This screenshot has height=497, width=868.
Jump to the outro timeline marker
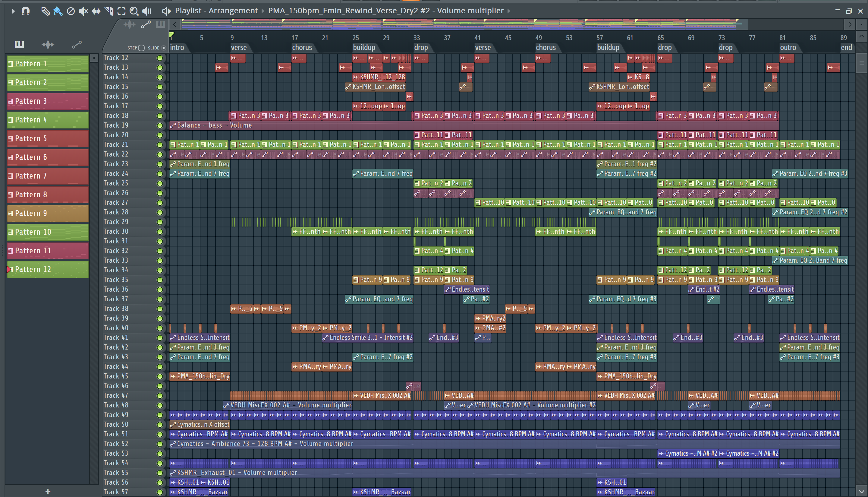click(788, 48)
